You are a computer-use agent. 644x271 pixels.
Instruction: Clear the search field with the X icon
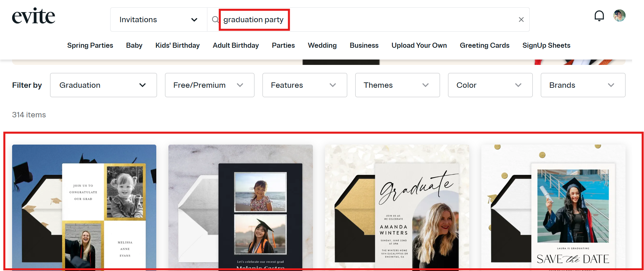[x=521, y=20]
